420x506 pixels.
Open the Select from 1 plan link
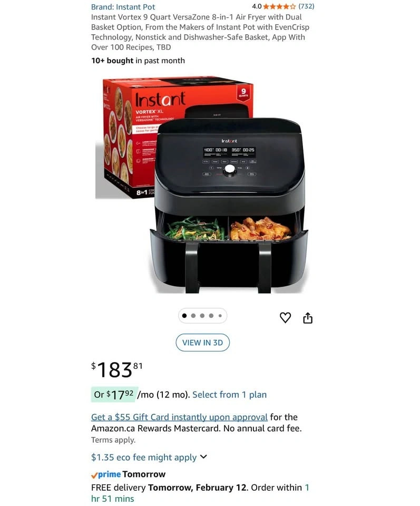(230, 395)
